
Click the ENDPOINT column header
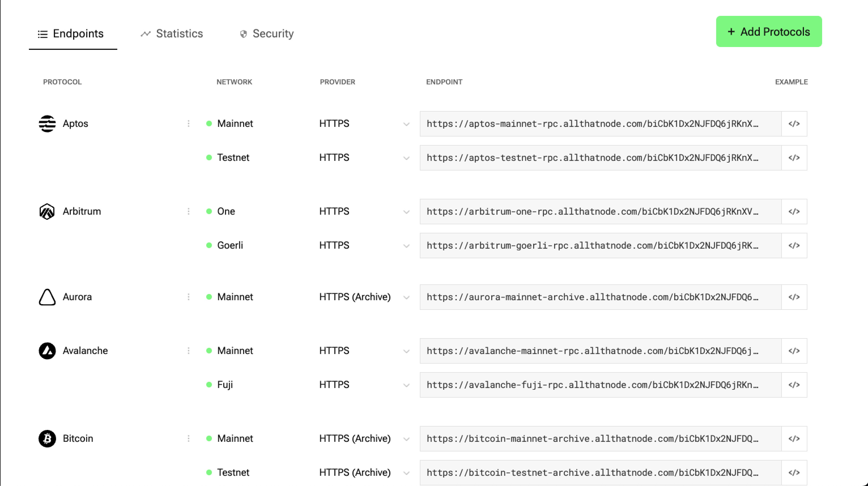(444, 82)
